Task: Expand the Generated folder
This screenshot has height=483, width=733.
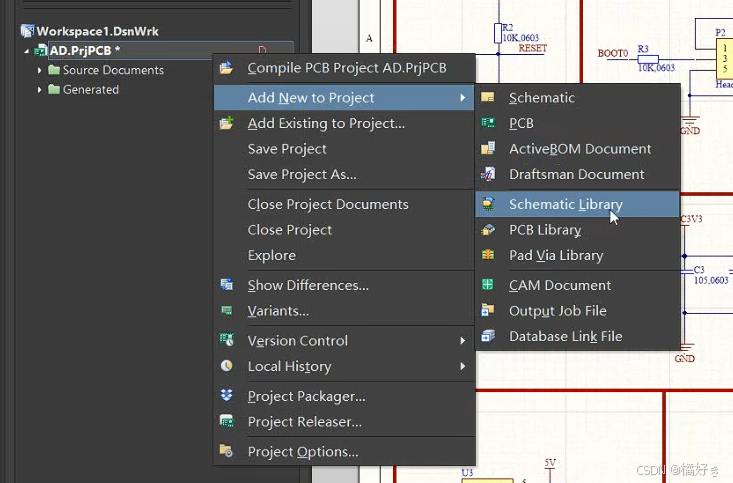Action: pyautogui.click(x=39, y=89)
